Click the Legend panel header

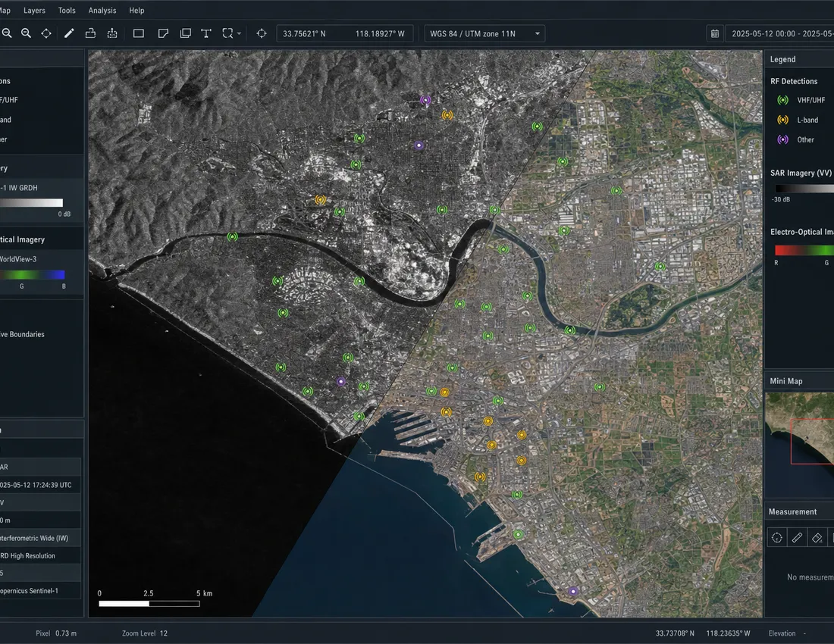point(799,59)
